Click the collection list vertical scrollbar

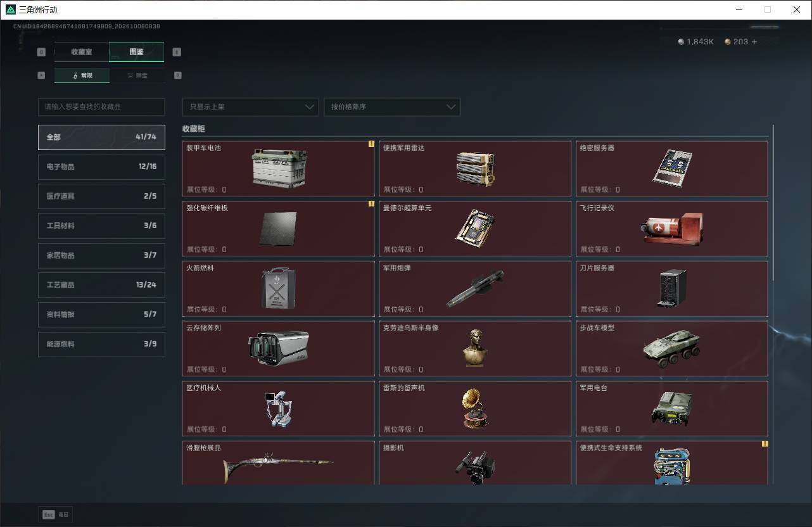(x=773, y=203)
